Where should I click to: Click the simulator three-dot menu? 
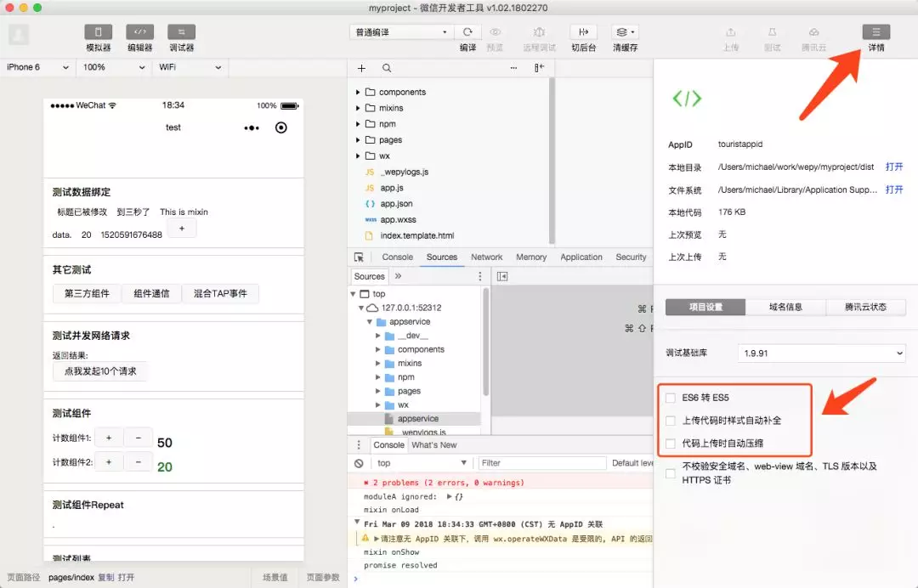click(252, 127)
